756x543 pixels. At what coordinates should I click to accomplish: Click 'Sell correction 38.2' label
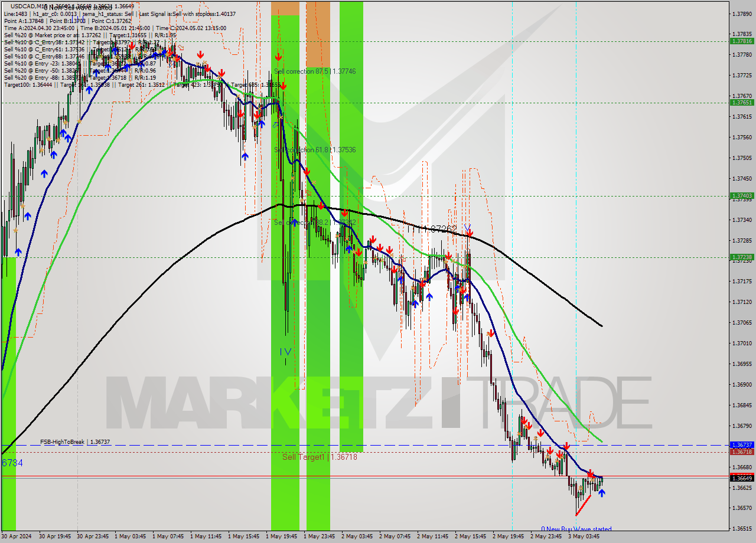click(x=315, y=223)
